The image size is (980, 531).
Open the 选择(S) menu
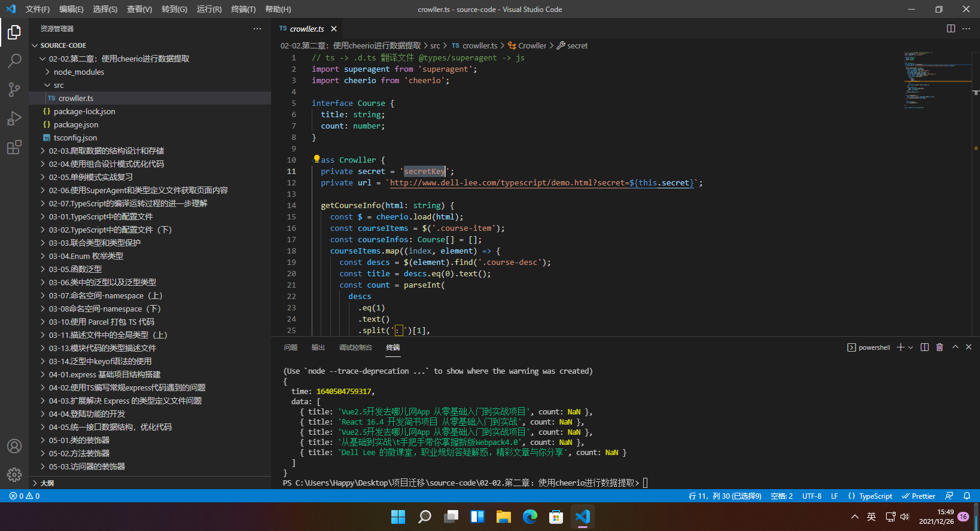(105, 10)
